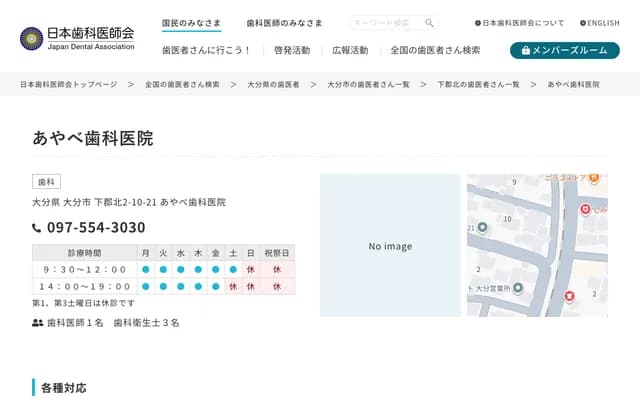Open the 広報活動 menu item
The width and height of the screenshot is (640, 400).
[350, 50]
